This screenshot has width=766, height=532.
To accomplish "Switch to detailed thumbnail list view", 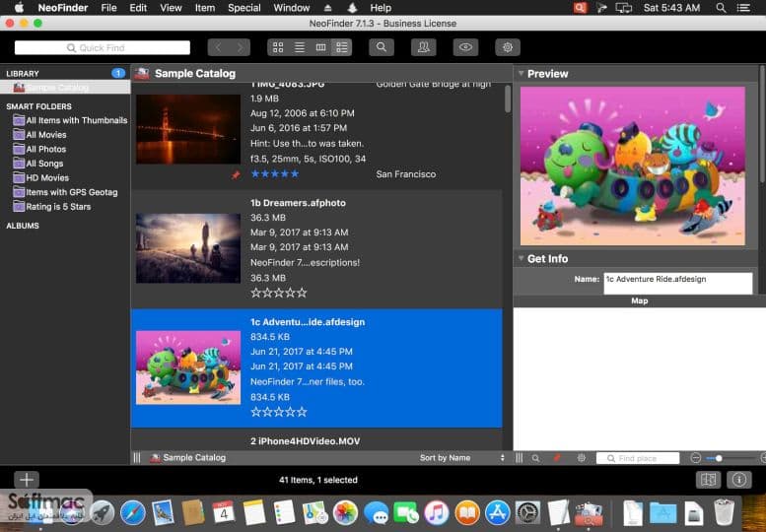I will tap(341, 47).
